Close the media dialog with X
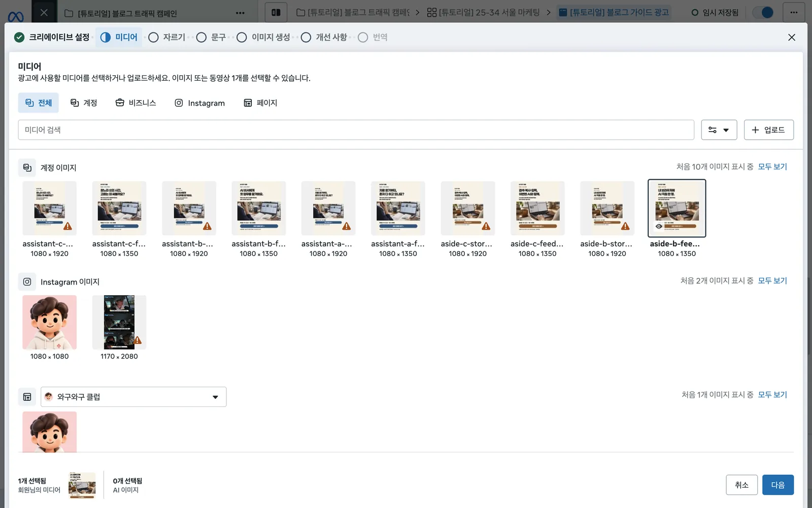Viewport: 812px width, 508px height. point(791,37)
